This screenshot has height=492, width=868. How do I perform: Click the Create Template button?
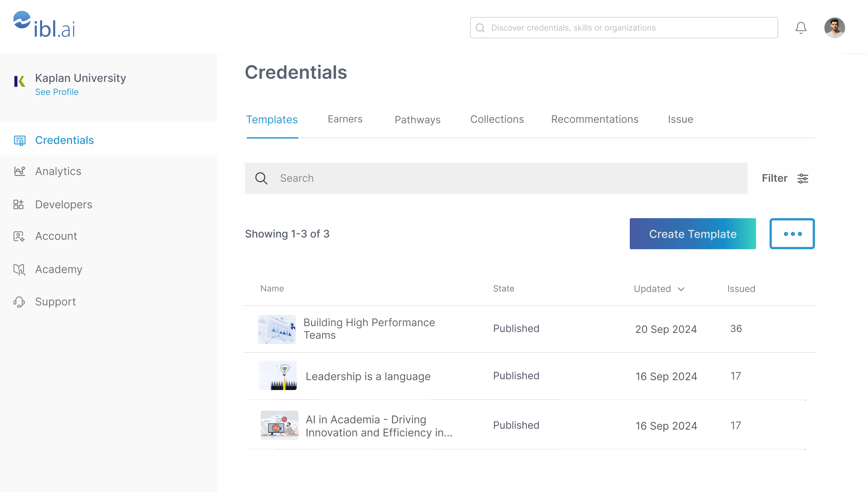click(693, 234)
